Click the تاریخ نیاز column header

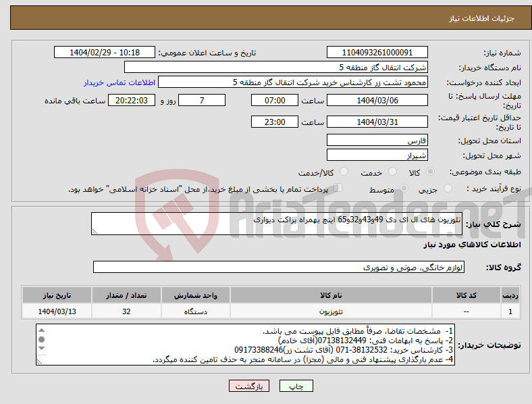click(57, 295)
